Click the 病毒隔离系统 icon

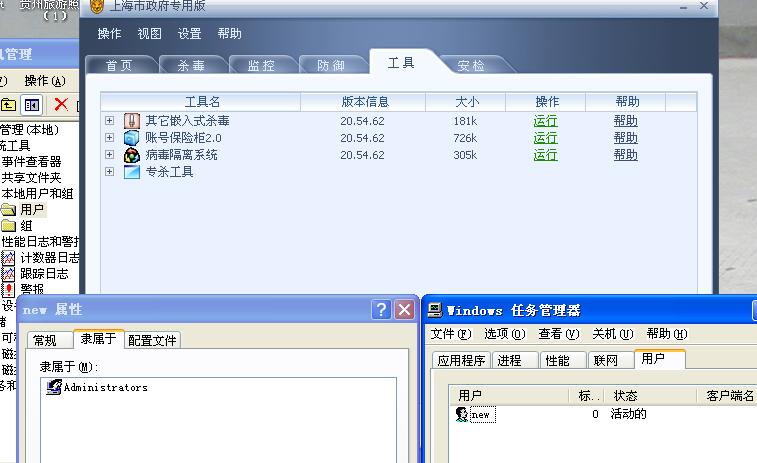coord(132,155)
